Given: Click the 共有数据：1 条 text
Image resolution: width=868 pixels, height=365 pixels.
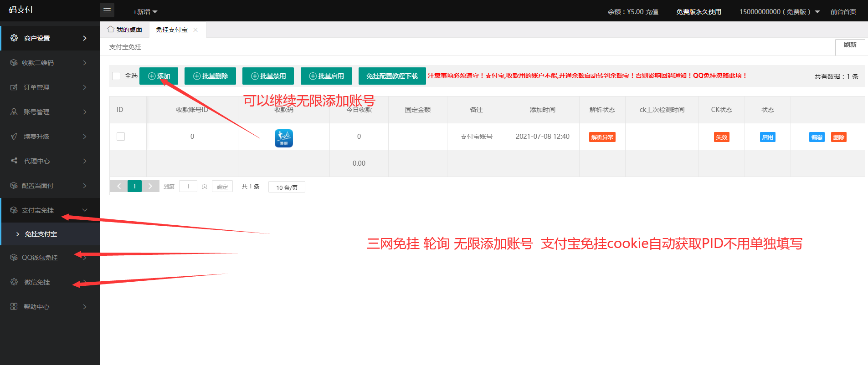Looking at the screenshot, I should 836,76.
